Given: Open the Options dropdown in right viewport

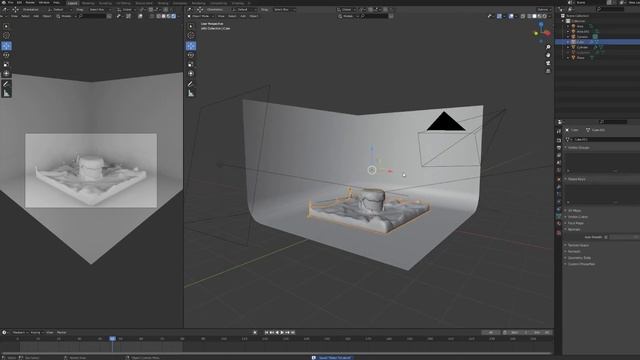Looking at the screenshot, I should (x=543, y=9).
